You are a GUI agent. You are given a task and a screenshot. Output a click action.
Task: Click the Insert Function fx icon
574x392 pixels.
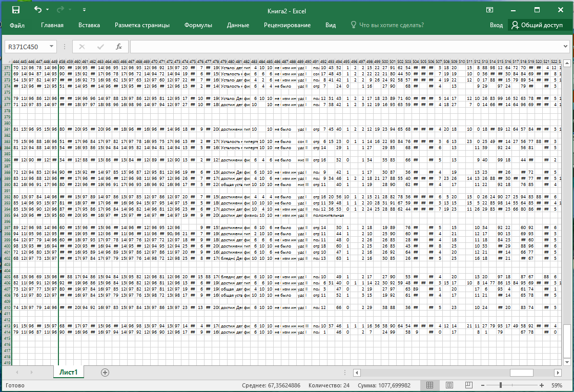(119, 47)
